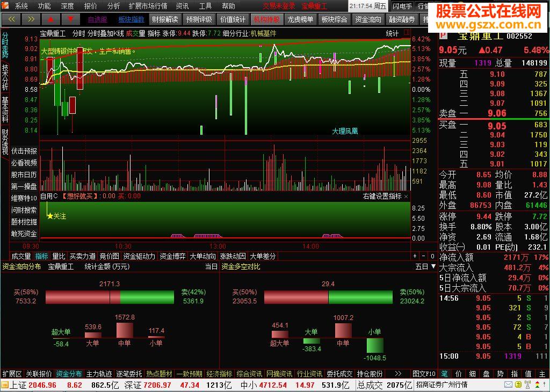Click the 财报解读 toolbar button
550x392 pixels.
(x=165, y=20)
